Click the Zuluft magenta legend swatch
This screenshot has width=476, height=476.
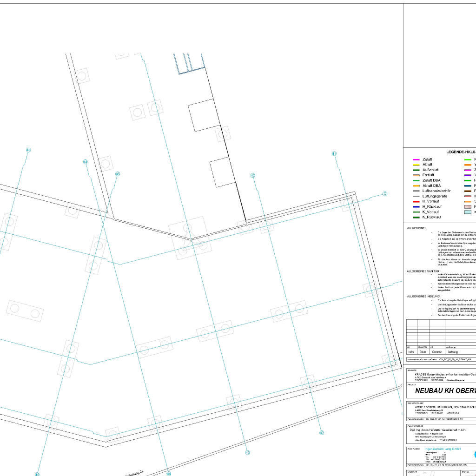[416, 159]
